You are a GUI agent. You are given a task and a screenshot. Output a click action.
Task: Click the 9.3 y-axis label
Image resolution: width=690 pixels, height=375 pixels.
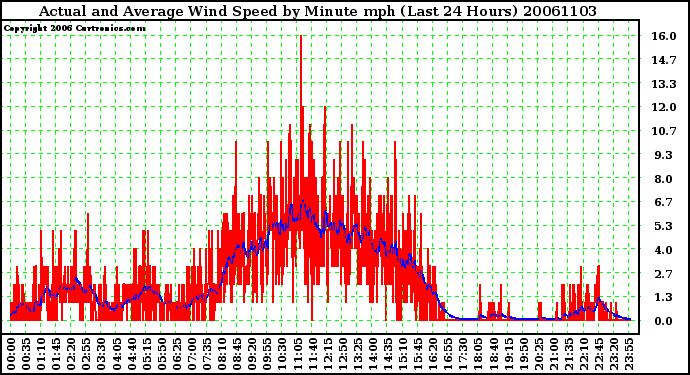point(664,155)
